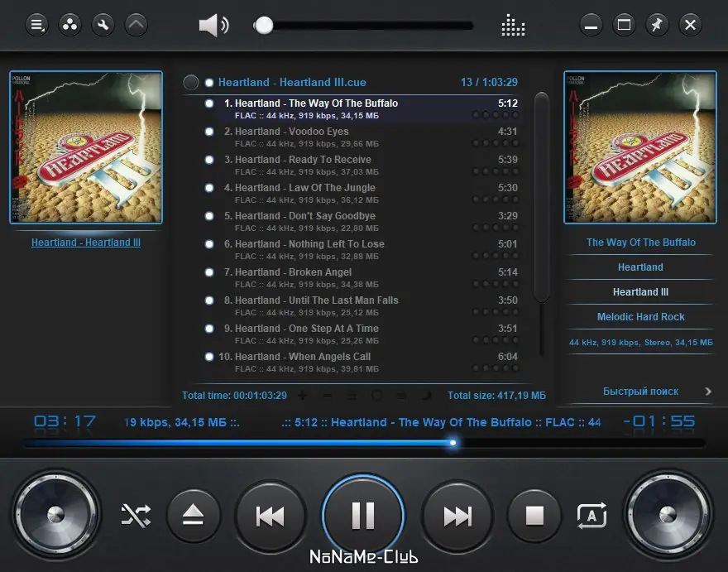Toggle shuffle playback mode
This screenshot has width=728, height=572.
pyautogui.click(x=136, y=516)
